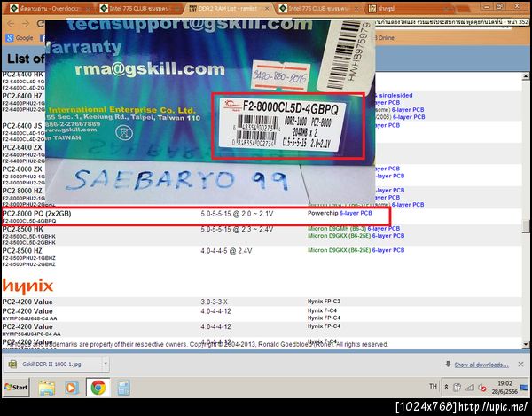This screenshot has height=416, width=532.
Task: Click the Show desktop icon at taskbar end
Action: pyautogui.click(x=524, y=387)
